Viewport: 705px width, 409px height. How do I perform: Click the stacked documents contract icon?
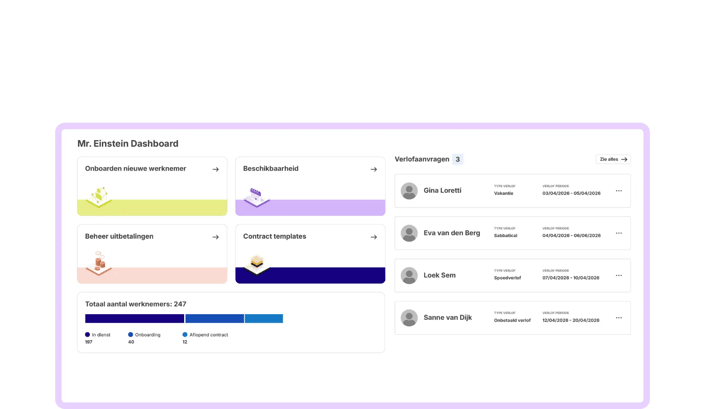click(x=257, y=264)
